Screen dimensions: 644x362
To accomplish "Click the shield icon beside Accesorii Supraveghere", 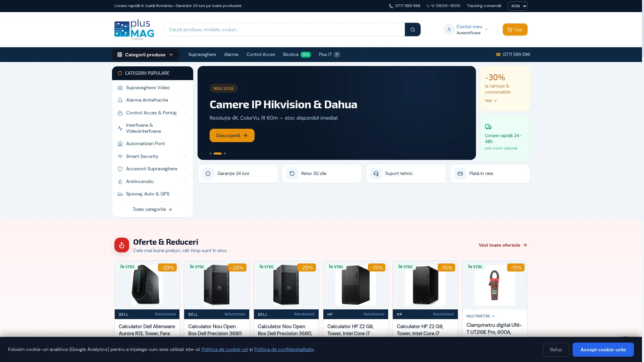I will click(120, 169).
